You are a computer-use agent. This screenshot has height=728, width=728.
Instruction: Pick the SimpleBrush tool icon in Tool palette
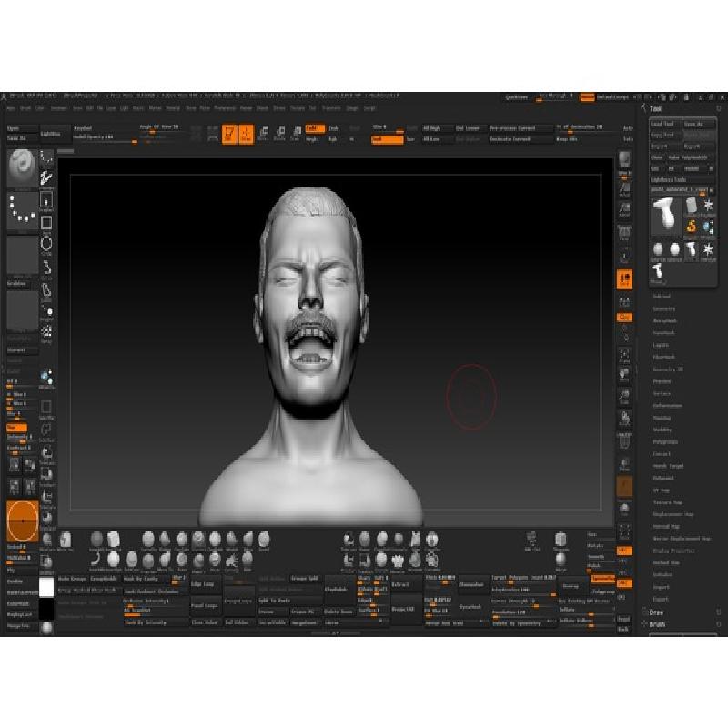coord(692,227)
